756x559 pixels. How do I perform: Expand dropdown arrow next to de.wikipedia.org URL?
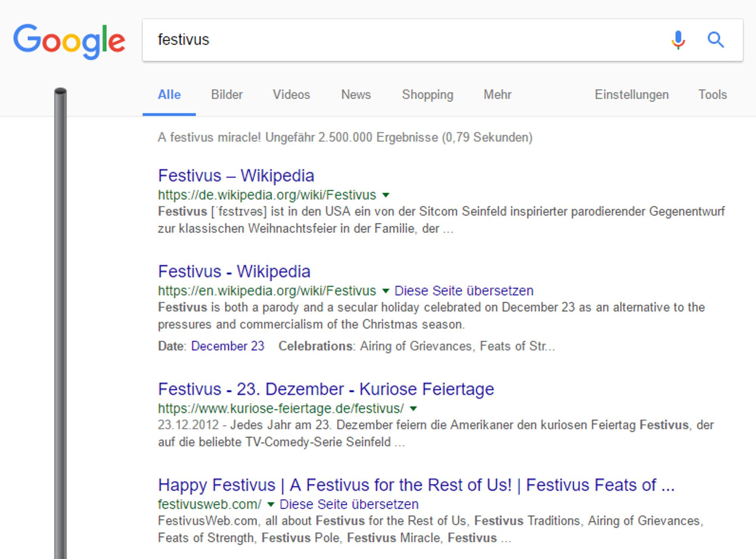(386, 195)
